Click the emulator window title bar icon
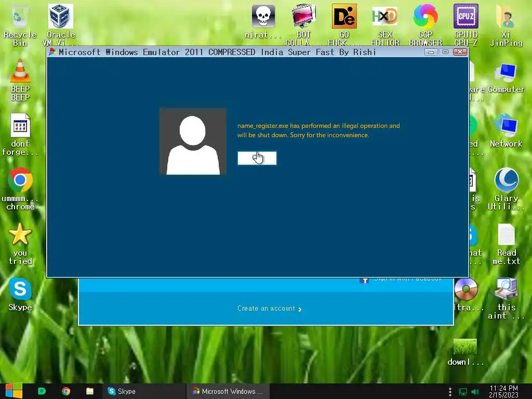 (52, 52)
